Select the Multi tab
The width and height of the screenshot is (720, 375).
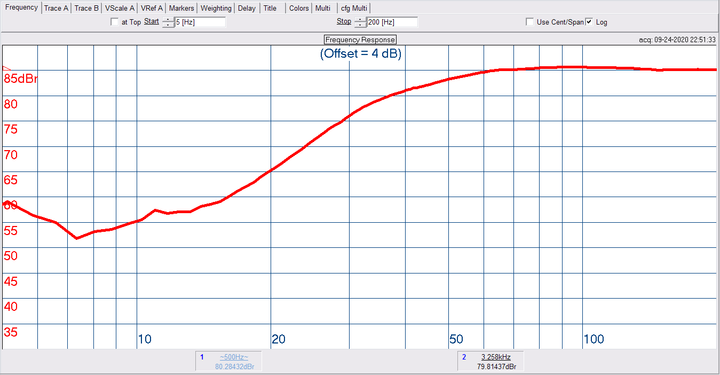pos(323,8)
